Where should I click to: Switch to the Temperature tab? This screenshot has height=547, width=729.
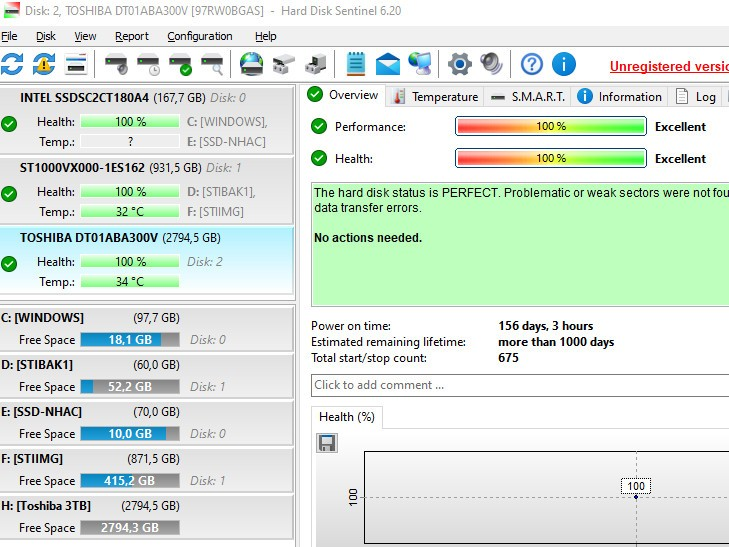click(435, 97)
